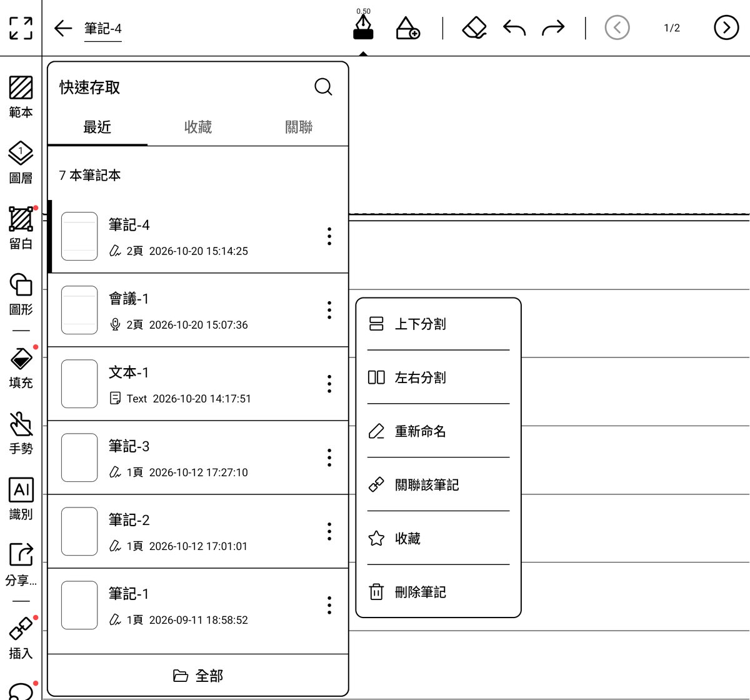Image resolution: width=750 pixels, height=700 pixels.
Task: Select 重新命名 to rename note
Action: point(438,431)
